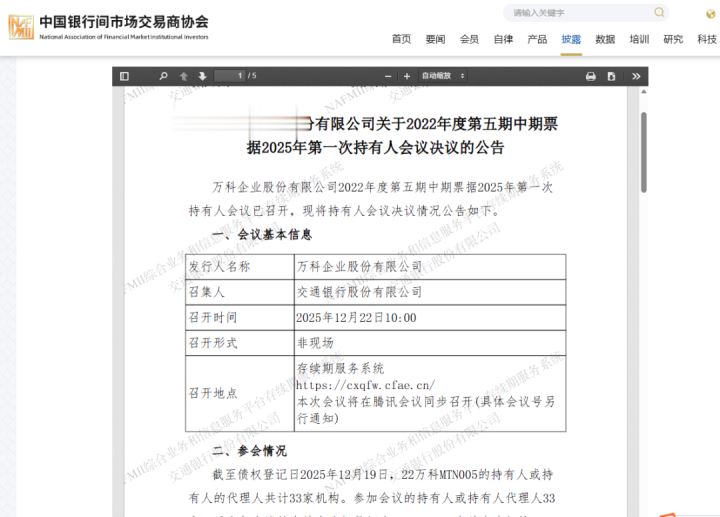Click the PDF vertical scrollbar thumb
This screenshot has height=517, width=720.
pos(644,152)
